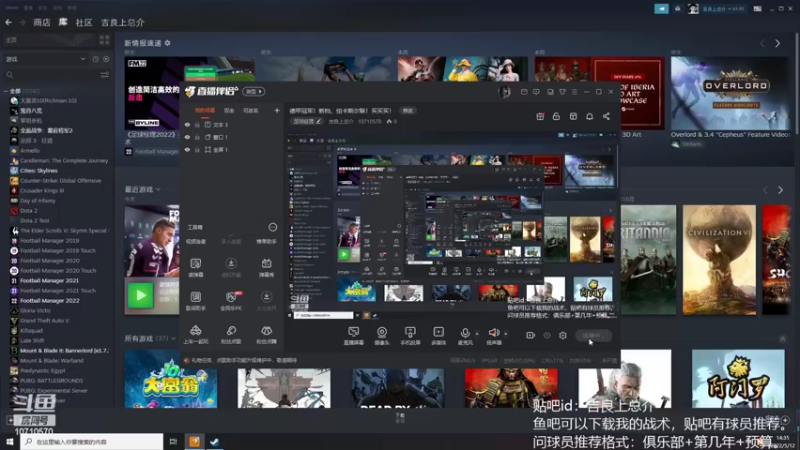Click the mode switch pill beside Douyu logo
This screenshot has width=800, height=450.
tap(254, 91)
